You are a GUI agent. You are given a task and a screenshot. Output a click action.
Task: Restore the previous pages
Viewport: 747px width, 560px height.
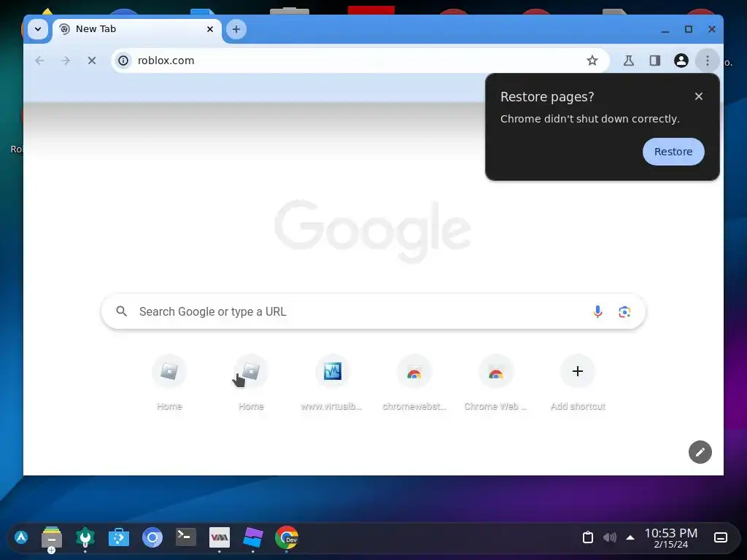tap(673, 152)
